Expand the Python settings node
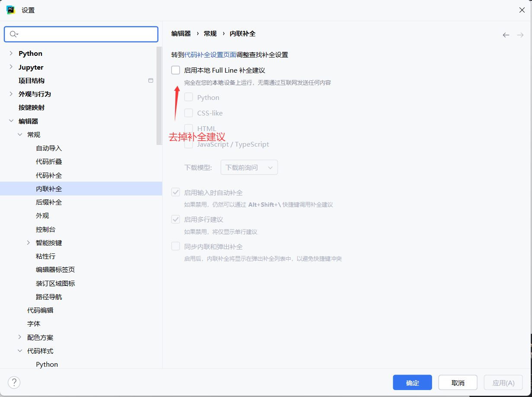Image resolution: width=532 pixels, height=397 pixels. point(11,54)
